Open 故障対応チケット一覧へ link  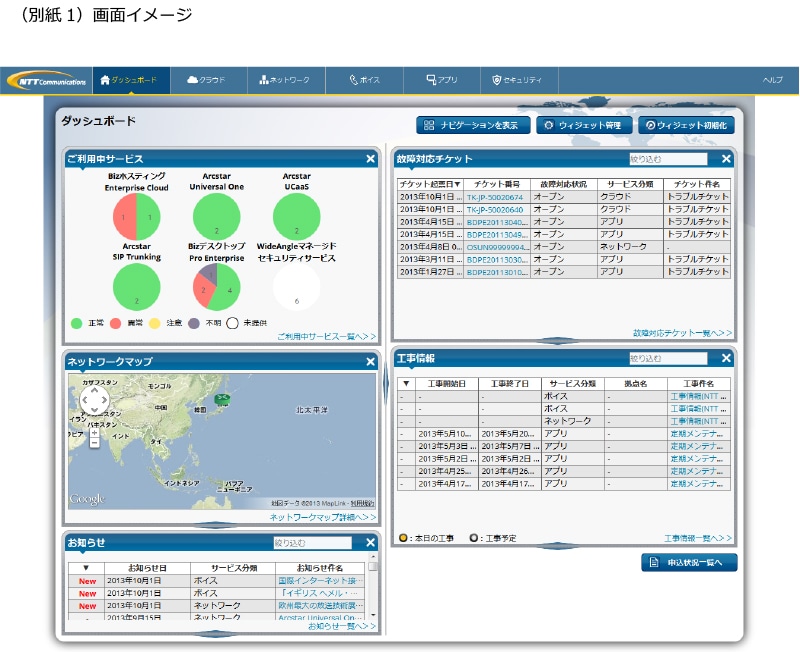(x=682, y=333)
